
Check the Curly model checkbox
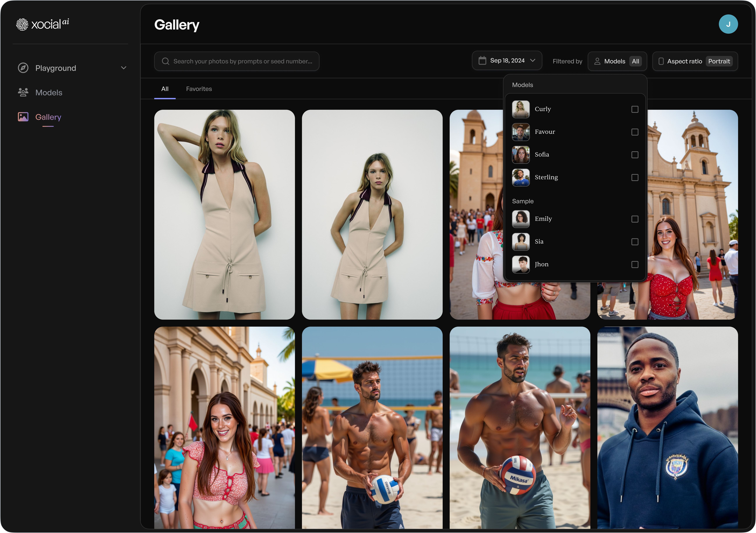pos(635,109)
